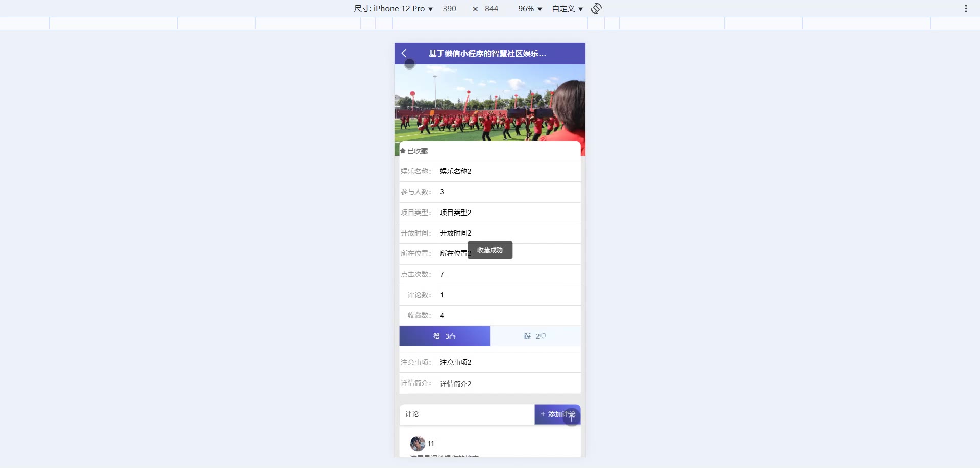The image size is (980, 468).
Task: Click the 收藏成功 toast message
Action: click(x=490, y=250)
